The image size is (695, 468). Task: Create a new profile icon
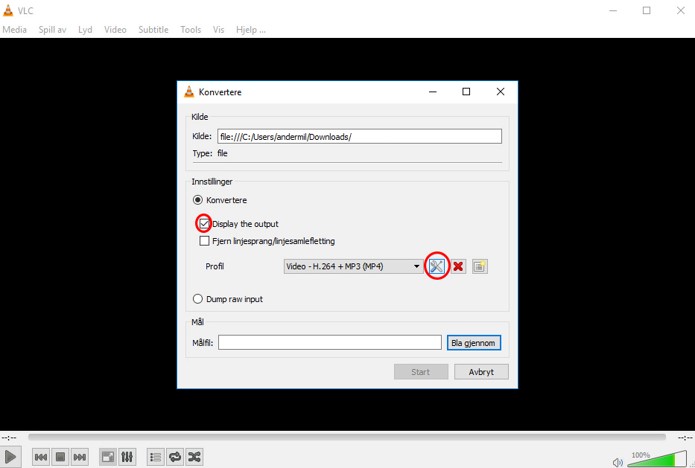click(x=480, y=266)
